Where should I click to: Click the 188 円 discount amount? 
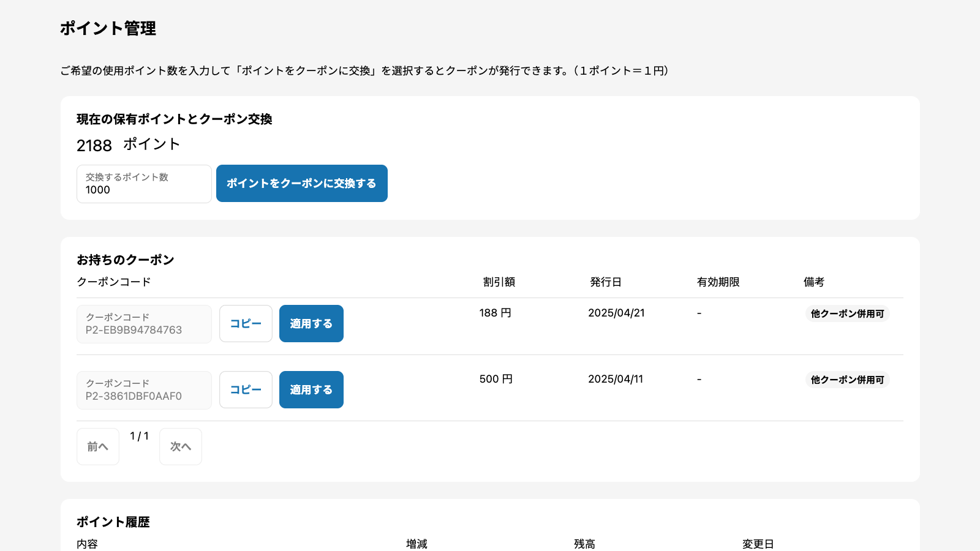[496, 313]
